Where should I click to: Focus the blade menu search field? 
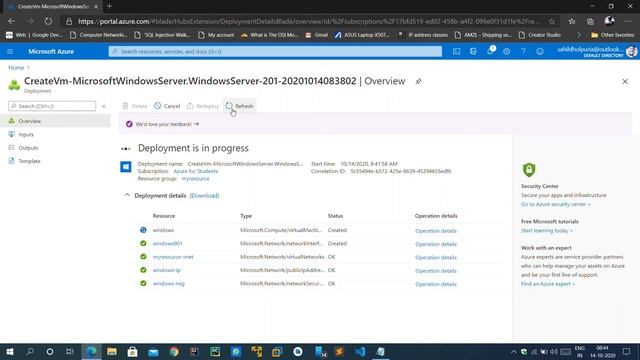[52, 106]
